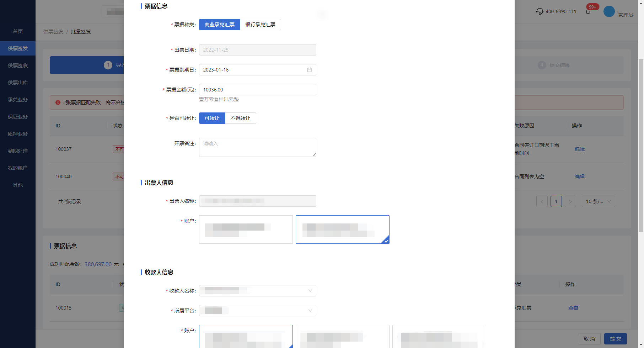The width and height of the screenshot is (644, 348).
Task: Select 银行承兑汇票 bill type
Action: [x=261, y=25]
